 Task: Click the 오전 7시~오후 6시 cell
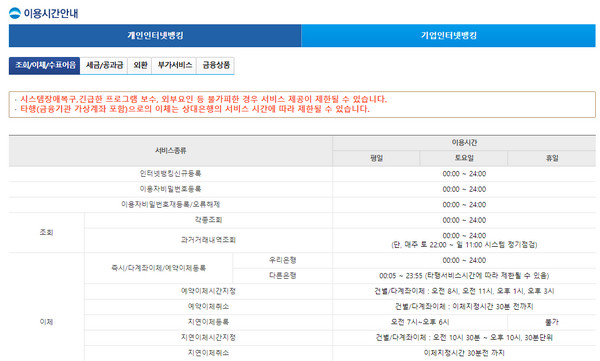420,322
